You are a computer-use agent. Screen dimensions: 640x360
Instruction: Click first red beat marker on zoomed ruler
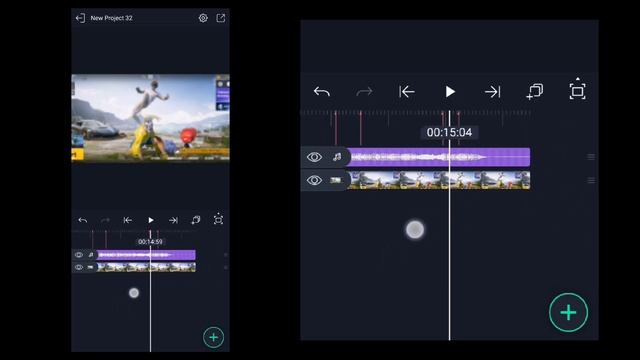pyautogui.click(x=336, y=127)
